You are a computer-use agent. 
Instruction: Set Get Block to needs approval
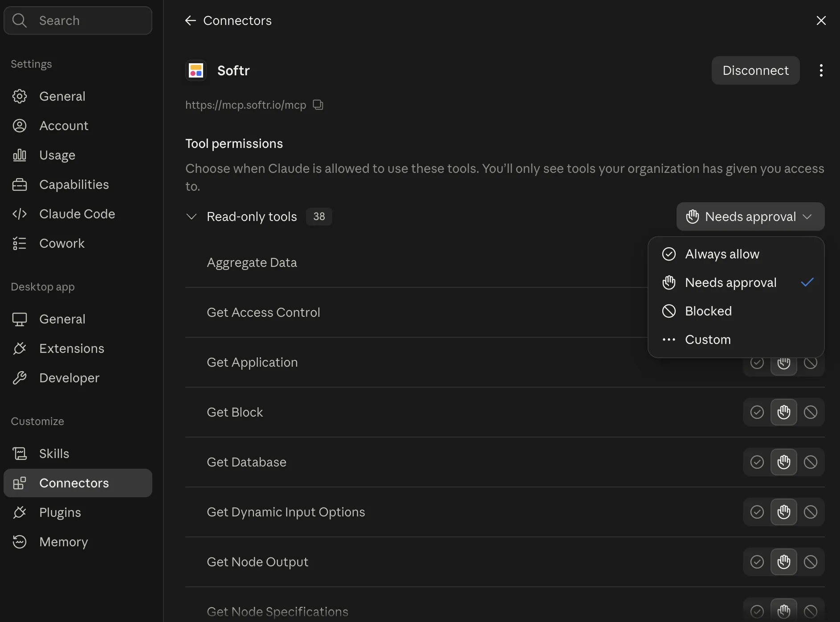pos(784,412)
